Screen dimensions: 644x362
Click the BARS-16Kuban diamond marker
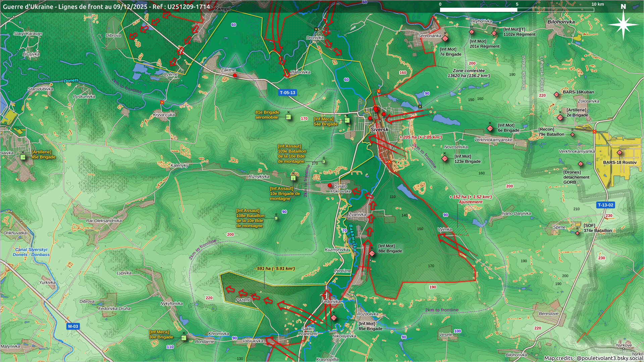point(556,95)
